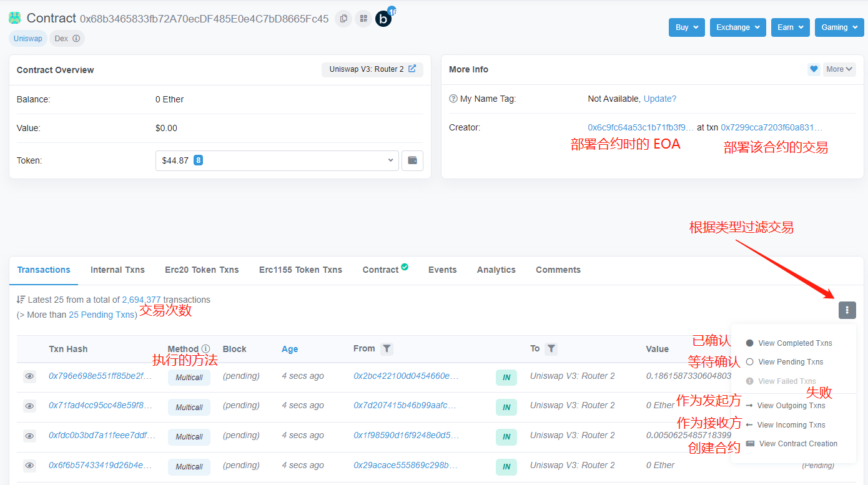Open sender address 0x2bc422100d0454660e
Screen dimensions: 868x485
(406, 376)
